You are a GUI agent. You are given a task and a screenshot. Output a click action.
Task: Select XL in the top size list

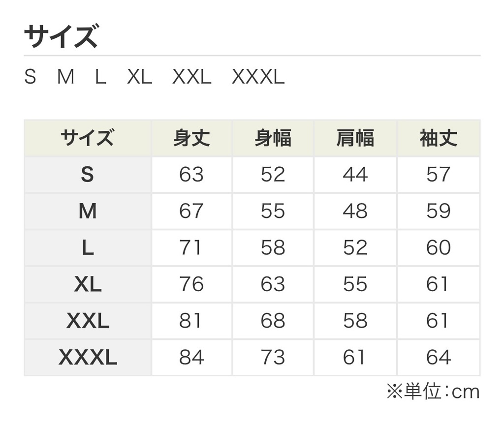pyautogui.click(x=140, y=77)
